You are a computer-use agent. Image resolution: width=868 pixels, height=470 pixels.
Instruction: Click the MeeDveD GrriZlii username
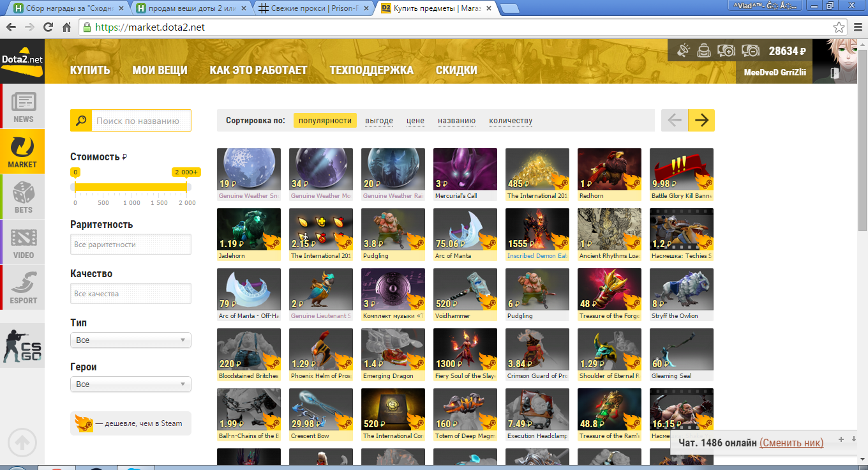(775, 73)
